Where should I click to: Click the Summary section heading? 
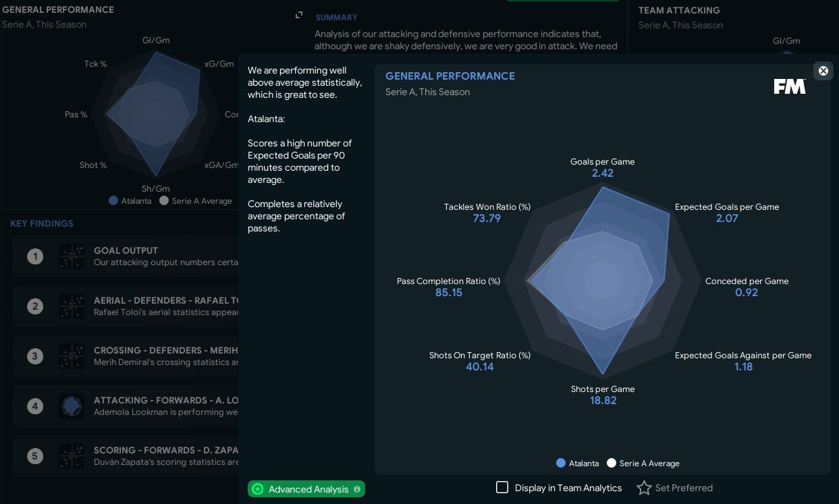tap(336, 17)
